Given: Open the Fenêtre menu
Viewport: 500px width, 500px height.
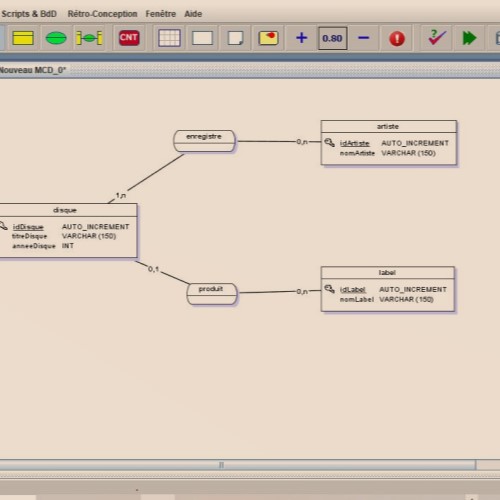Looking at the screenshot, I should pos(161,14).
